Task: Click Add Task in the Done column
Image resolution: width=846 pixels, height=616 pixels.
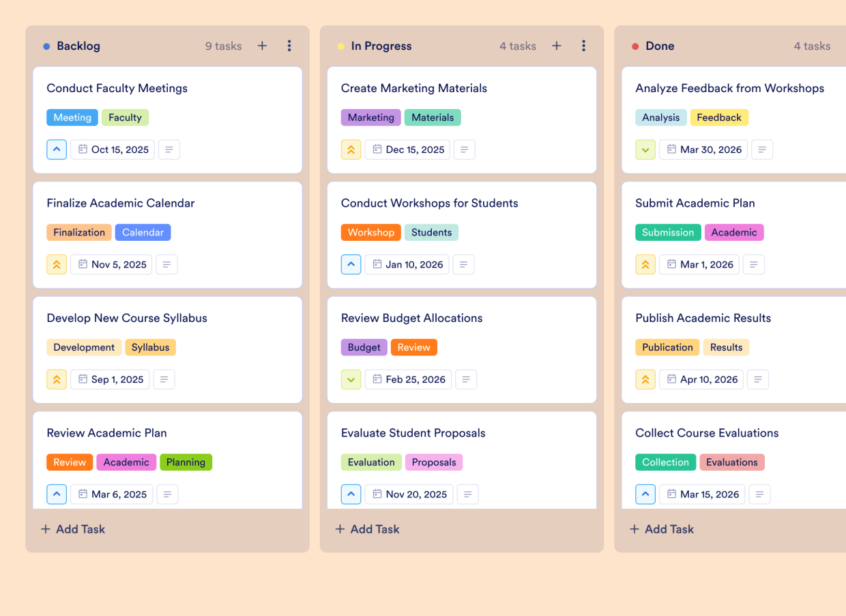Action: 661,529
